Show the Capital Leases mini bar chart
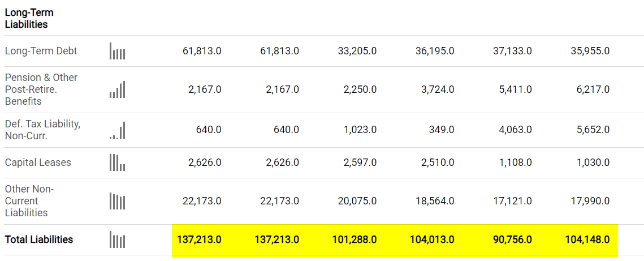 [117, 162]
